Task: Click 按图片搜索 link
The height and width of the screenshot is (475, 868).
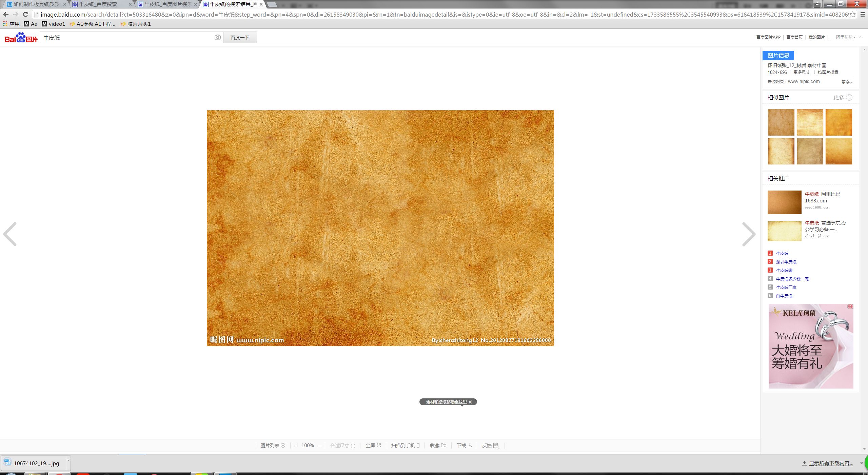Action: [x=828, y=72]
